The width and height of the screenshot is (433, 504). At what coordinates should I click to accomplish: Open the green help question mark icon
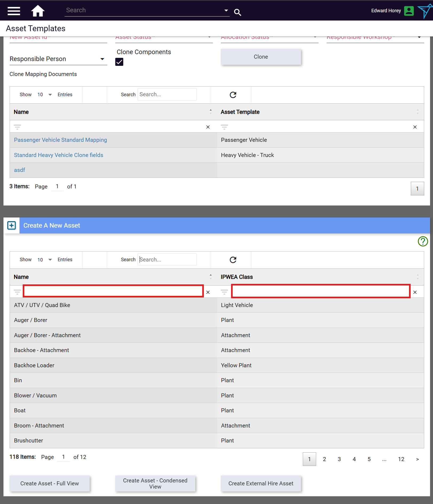coord(423,241)
